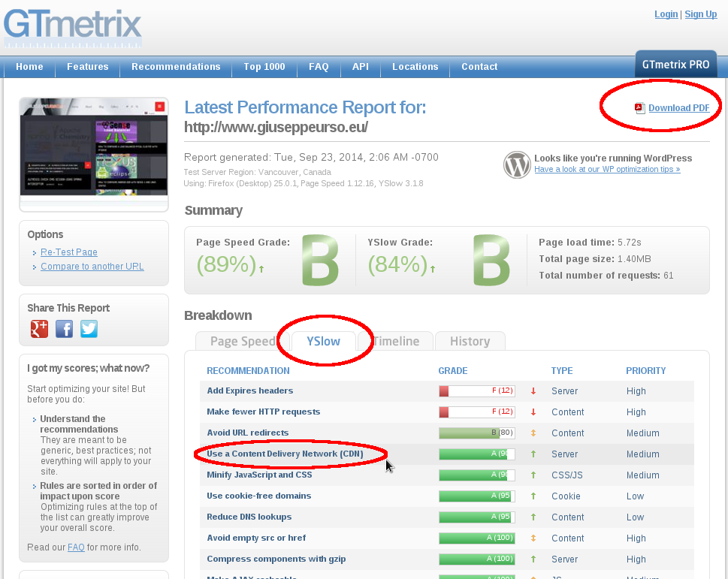Image resolution: width=728 pixels, height=579 pixels.
Task: Expand Minify JavaScript and CSS recommendation
Action: (259, 475)
